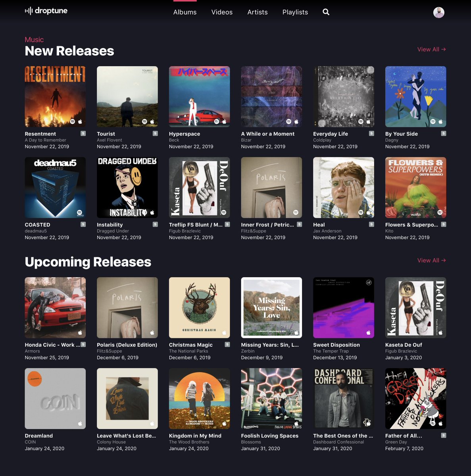Click the S badge beside Father of All

444,435
